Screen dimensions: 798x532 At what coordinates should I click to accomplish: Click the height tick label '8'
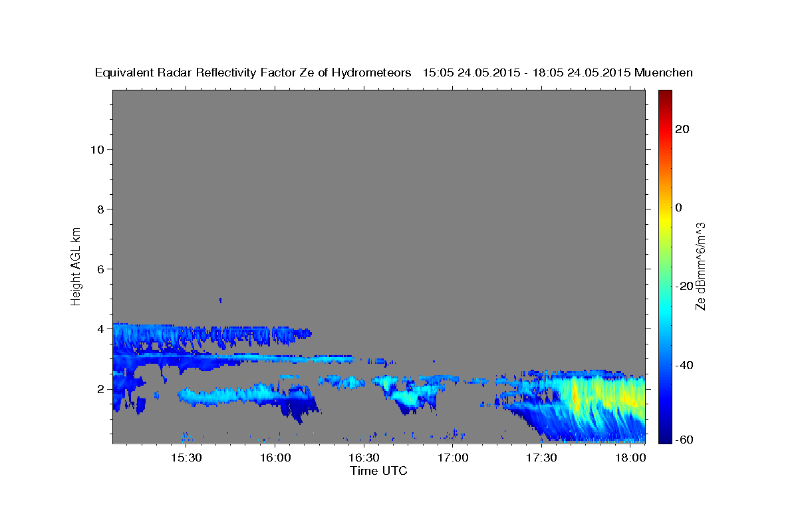pyautogui.click(x=101, y=209)
